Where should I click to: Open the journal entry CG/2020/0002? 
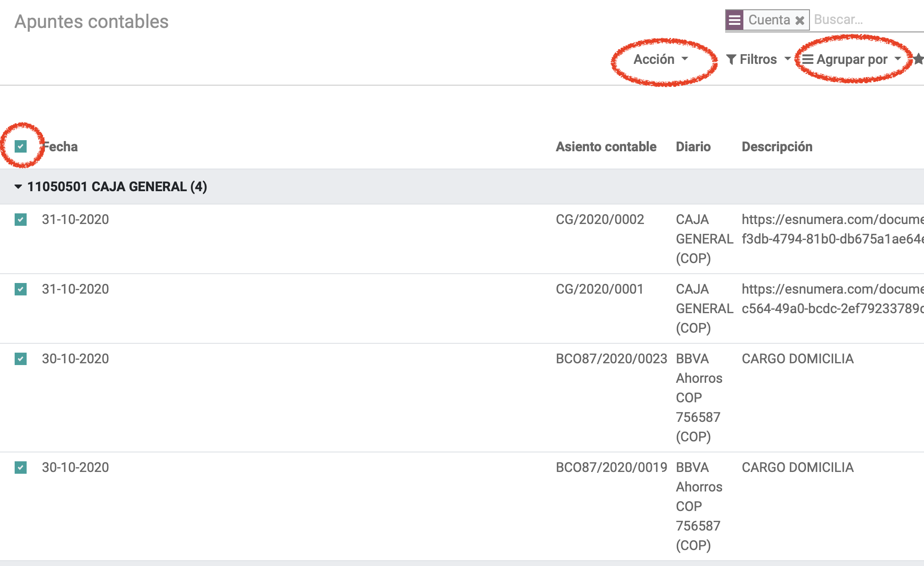pos(600,220)
